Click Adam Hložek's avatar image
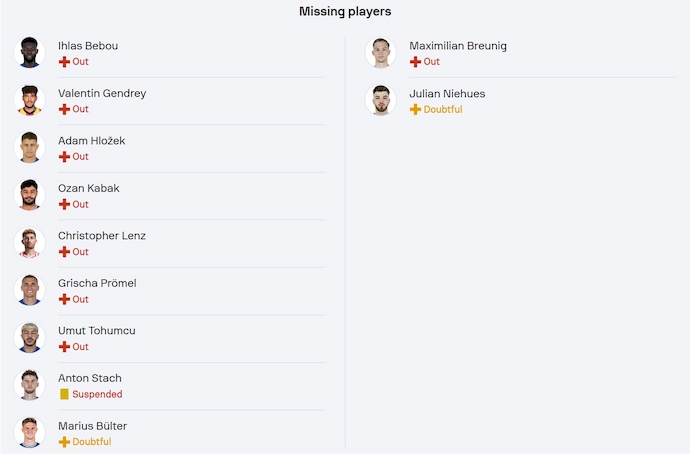This screenshot has height=454, width=690. (30, 148)
